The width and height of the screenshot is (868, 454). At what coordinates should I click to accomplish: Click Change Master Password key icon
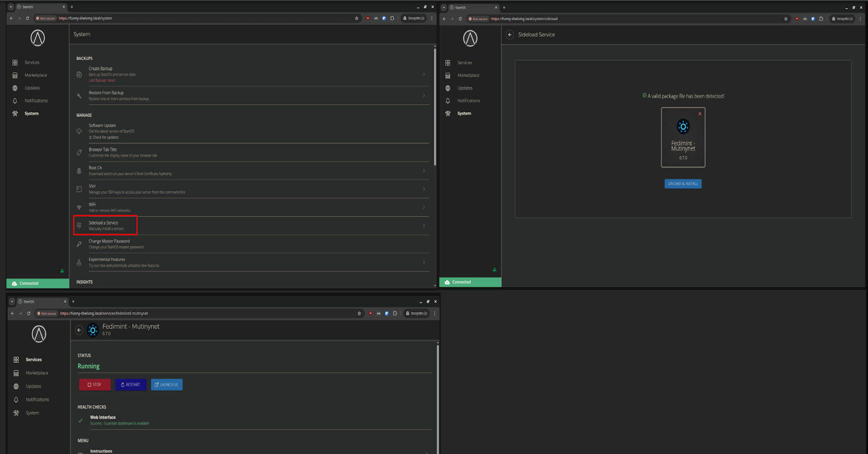pyautogui.click(x=79, y=244)
